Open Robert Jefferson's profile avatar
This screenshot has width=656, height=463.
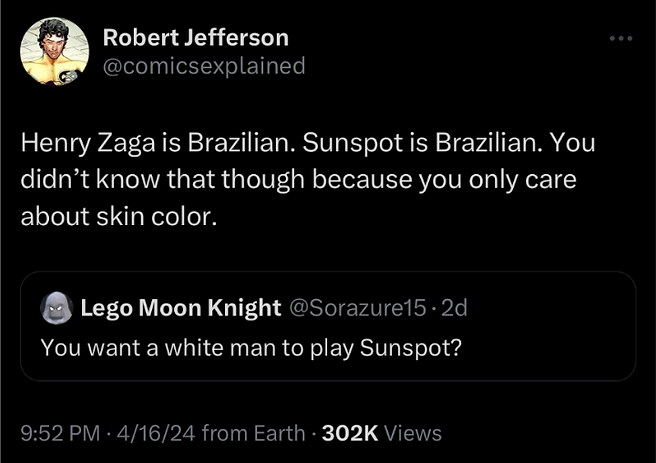55,52
